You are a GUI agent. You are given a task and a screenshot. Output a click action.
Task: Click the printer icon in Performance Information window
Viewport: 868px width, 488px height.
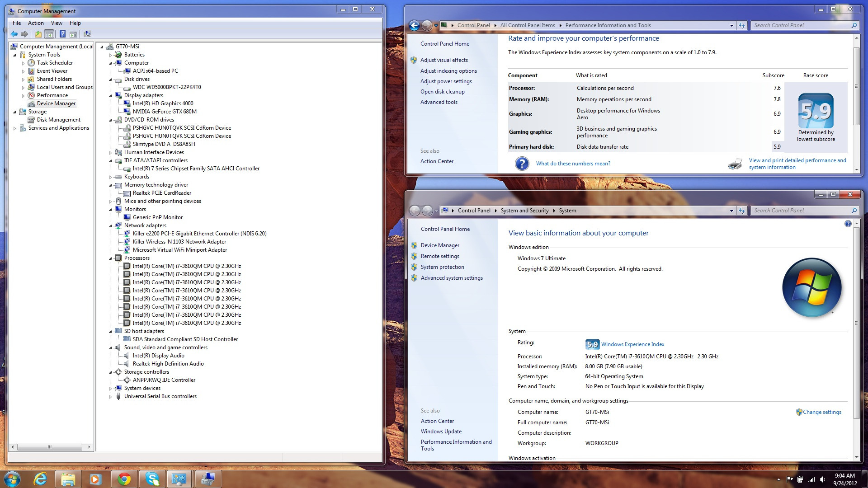click(x=735, y=164)
